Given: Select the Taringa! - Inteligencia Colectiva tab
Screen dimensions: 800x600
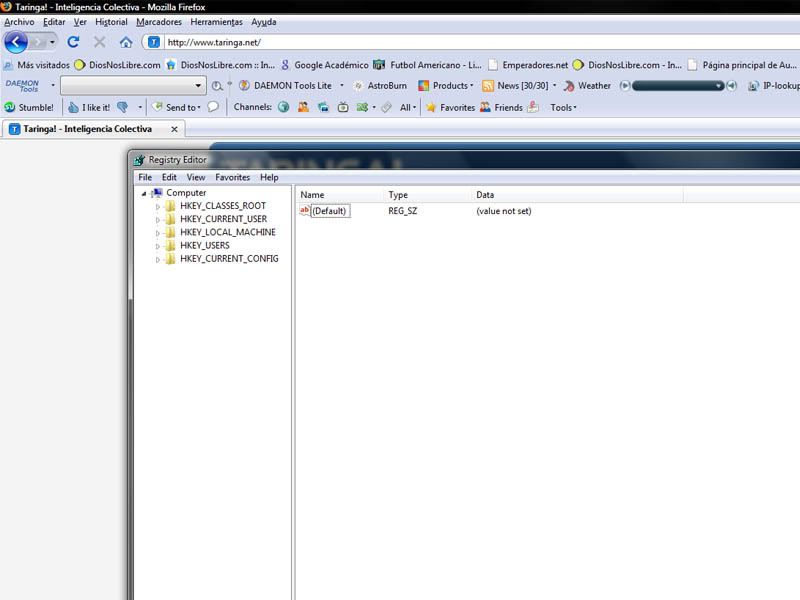Looking at the screenshot, I should point(94,129).
